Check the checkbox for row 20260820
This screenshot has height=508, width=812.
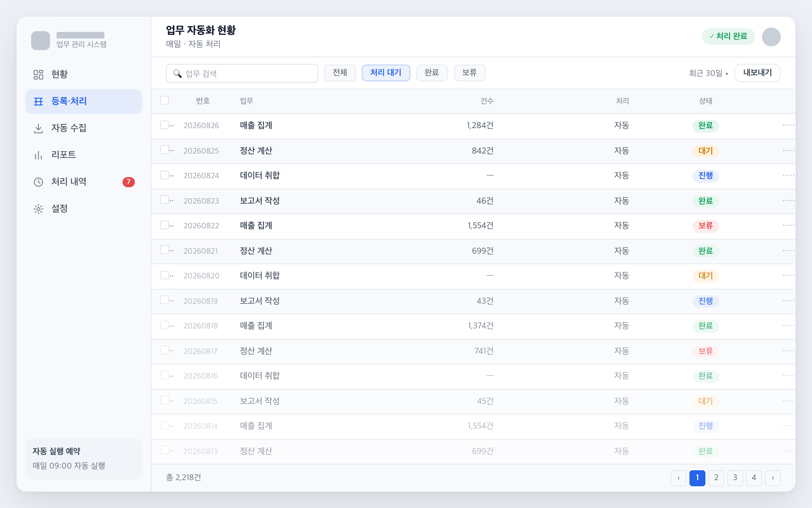(165, 275)
